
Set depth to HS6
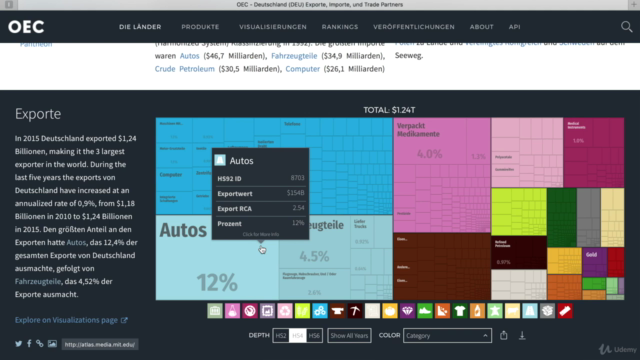tap(314, 336)
